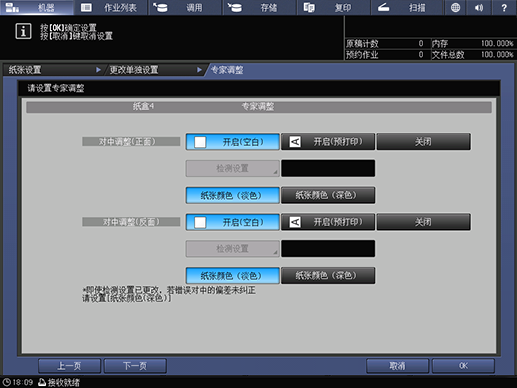The width and height of the screenshot is (517, 388).
Task: Click the blank paper icon on back 开启(空白)
Action: click(x=200, y=222)
